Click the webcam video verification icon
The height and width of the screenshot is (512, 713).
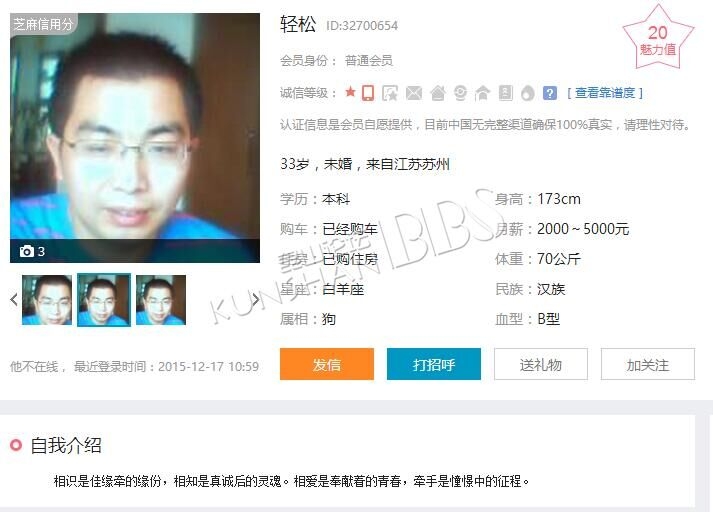[x=460, y=93]
